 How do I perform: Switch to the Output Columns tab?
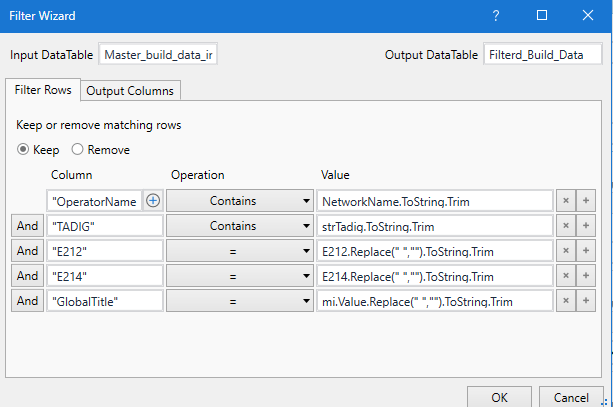[130, 90]
